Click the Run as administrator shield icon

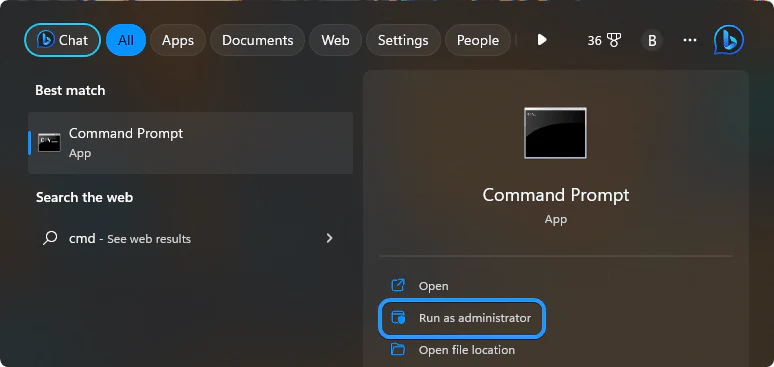pyautogui.click(x=398, y=318)
